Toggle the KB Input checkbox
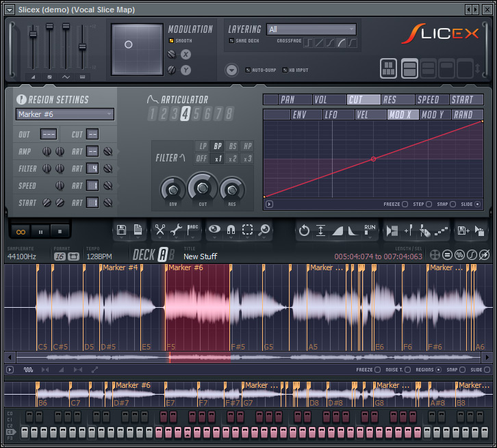497x448 pixels. pos(285,70)
